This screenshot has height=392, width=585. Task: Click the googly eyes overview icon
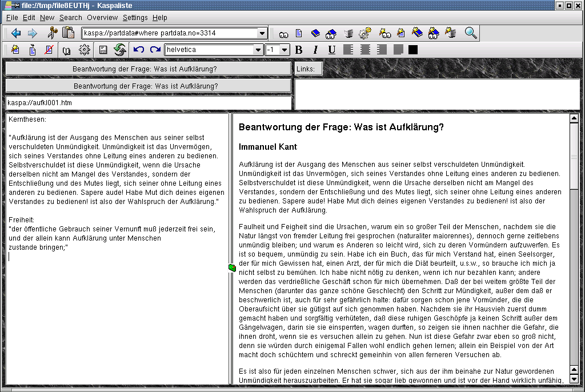(283, 34)
